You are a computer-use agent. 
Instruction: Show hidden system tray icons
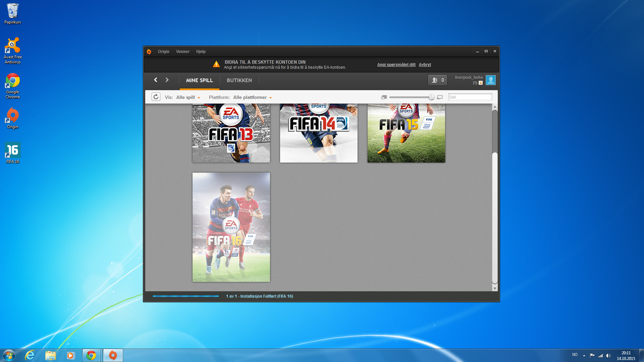click(x=584, y=356)
